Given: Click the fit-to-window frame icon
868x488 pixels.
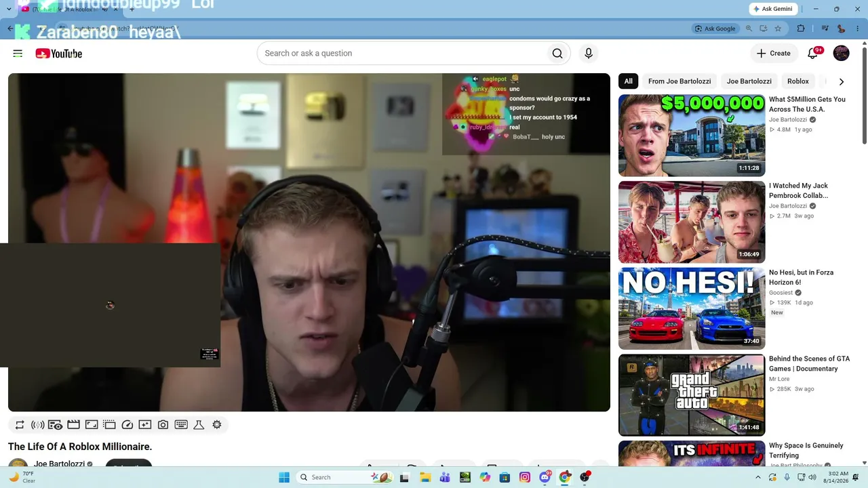Looking at the screenshot, I should (92, 425).
